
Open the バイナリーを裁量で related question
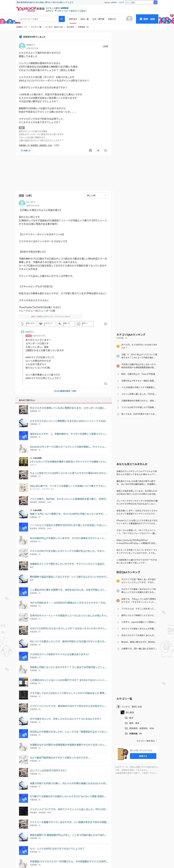coord(69,822)
